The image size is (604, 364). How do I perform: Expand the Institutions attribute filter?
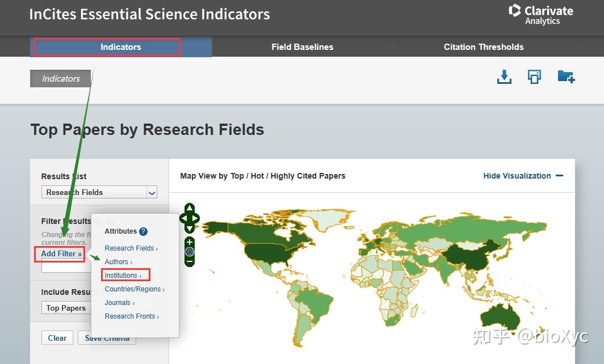(123, 276)
